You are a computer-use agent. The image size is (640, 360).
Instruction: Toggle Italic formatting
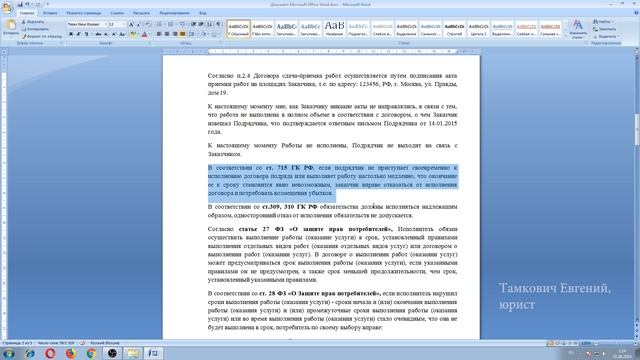(78, 34)
